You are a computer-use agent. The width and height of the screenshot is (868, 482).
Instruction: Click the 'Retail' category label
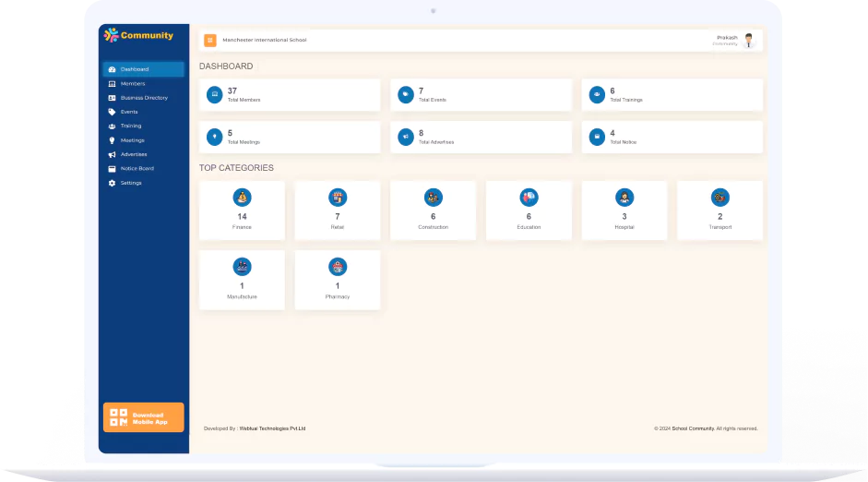click(338, 227)
